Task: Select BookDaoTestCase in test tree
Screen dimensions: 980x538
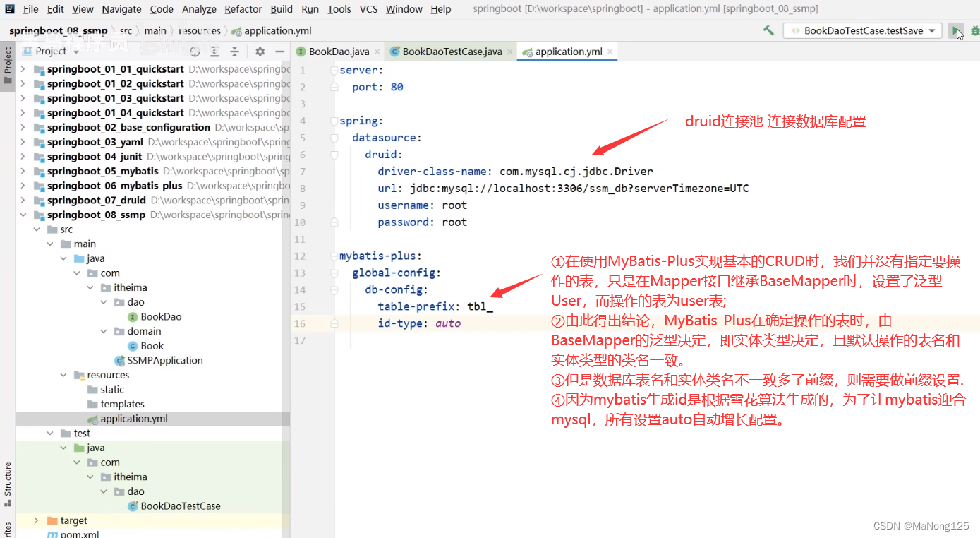Action: (x=180, y=506)
